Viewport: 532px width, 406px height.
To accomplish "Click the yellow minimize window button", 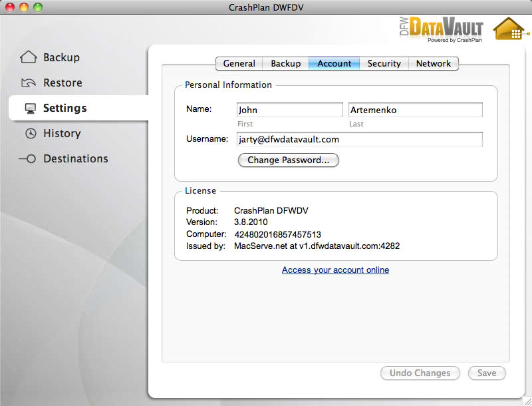I will (24, 7).
